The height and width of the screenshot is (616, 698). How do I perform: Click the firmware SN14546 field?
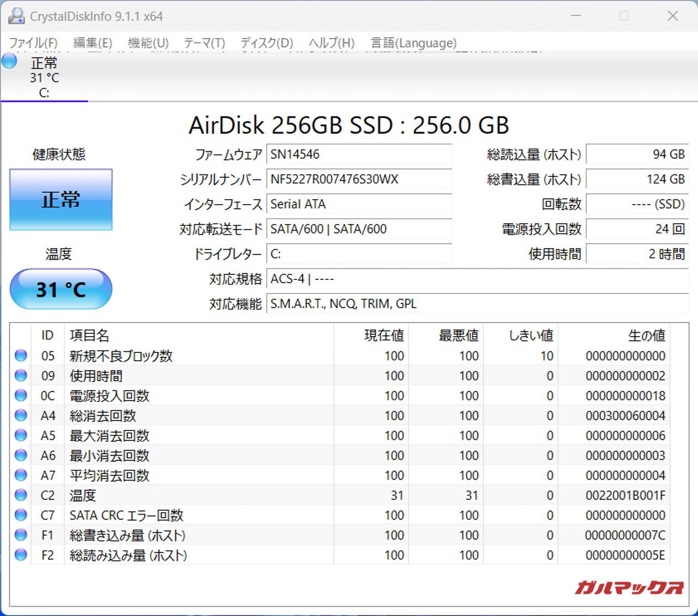pos(359,154)
